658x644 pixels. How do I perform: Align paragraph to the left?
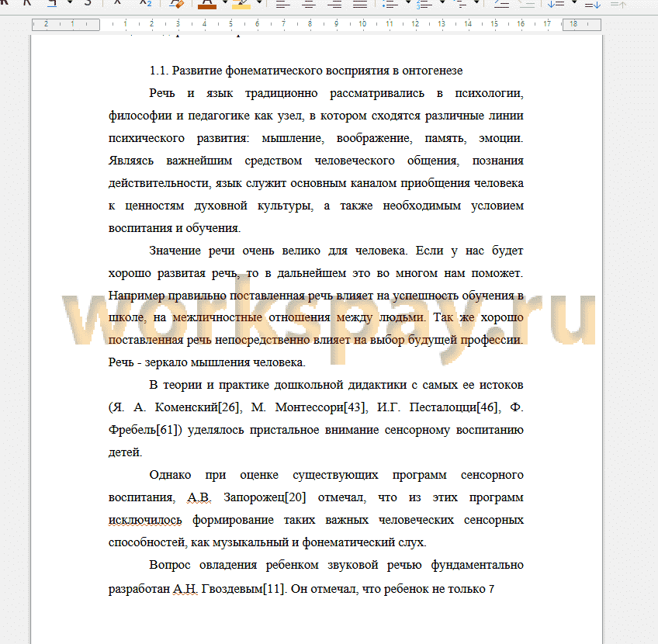(x=283, y=4)
